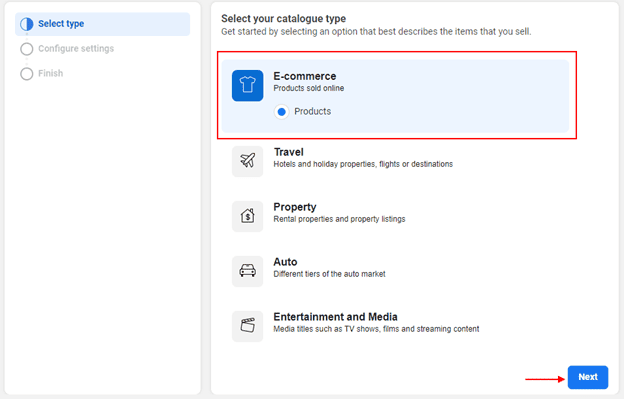Click the Property house icon
This screenshot has width=624, height=399.
pos(247,216)
